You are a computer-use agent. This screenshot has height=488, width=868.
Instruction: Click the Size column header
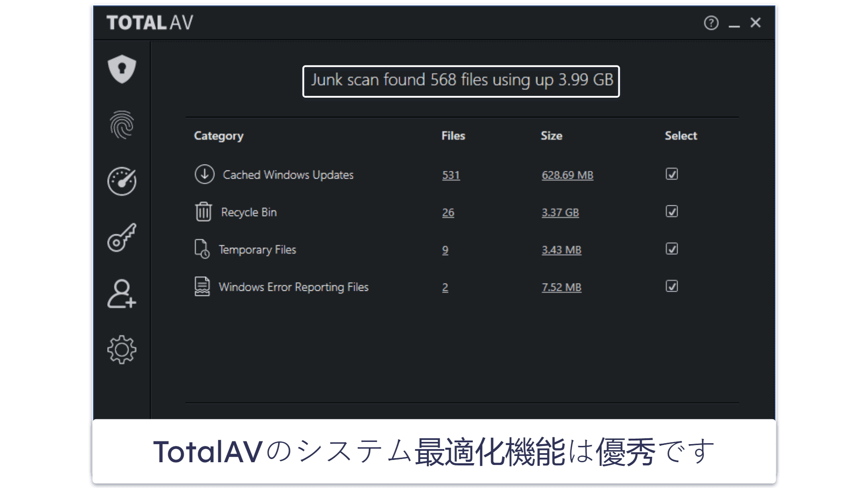pyautogui.click(x=551, y=136)
